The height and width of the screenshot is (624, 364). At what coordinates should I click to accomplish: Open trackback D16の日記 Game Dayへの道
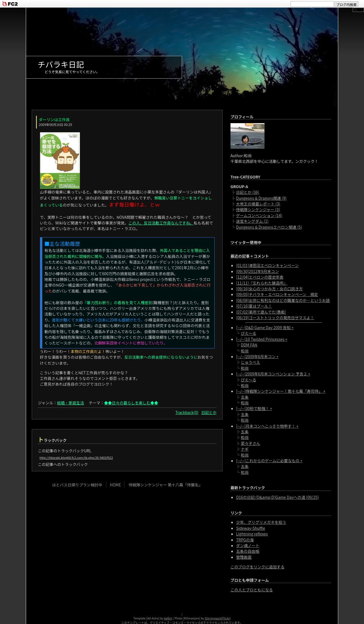[x=277, y=497]
